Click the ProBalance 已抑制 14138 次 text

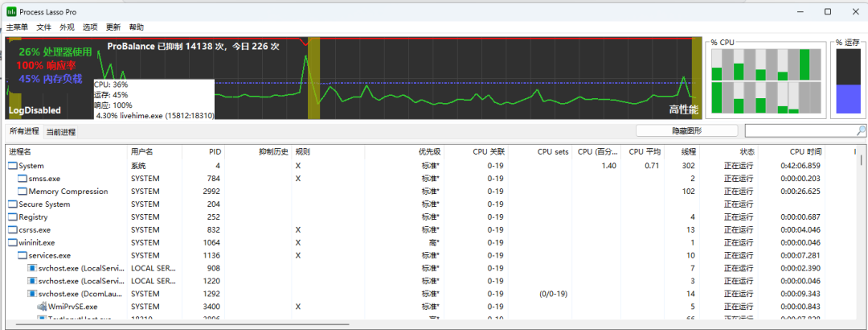point(193,47)
